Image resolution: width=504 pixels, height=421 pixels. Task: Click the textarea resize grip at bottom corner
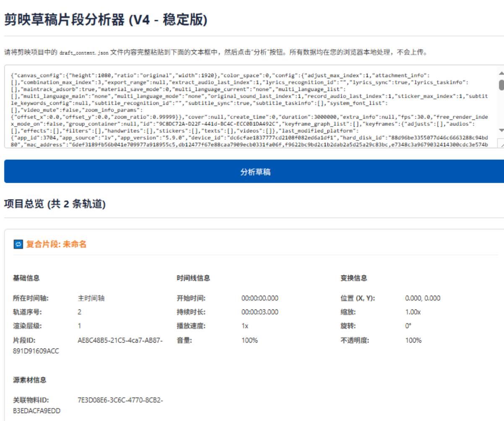[x=500, y=144]
